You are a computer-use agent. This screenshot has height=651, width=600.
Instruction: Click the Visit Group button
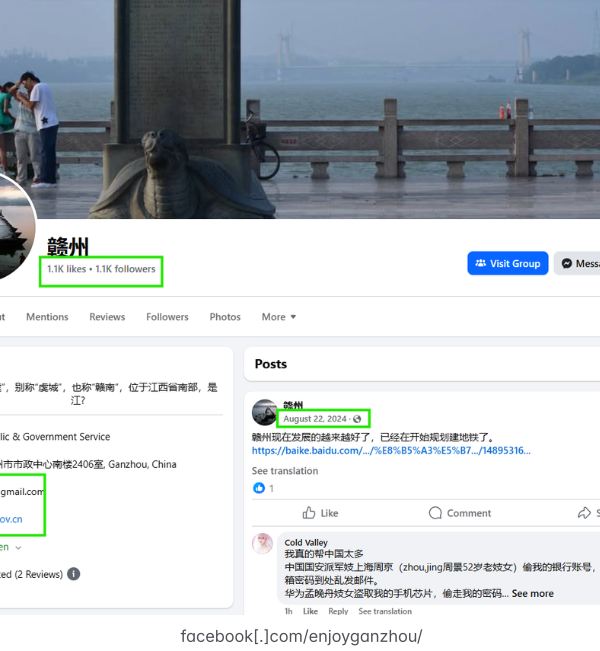(x=507, y=263)
